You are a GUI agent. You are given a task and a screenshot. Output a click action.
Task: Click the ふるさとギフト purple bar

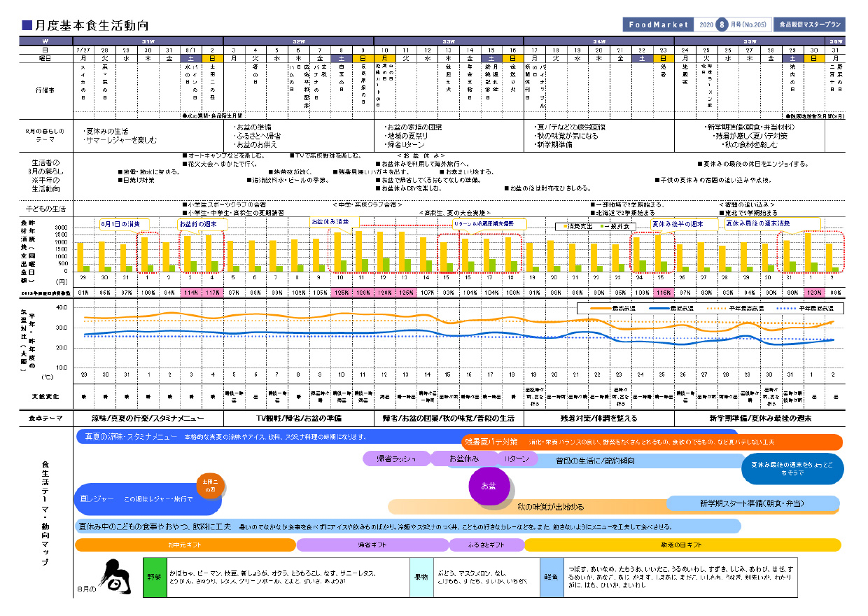[486, 544]
